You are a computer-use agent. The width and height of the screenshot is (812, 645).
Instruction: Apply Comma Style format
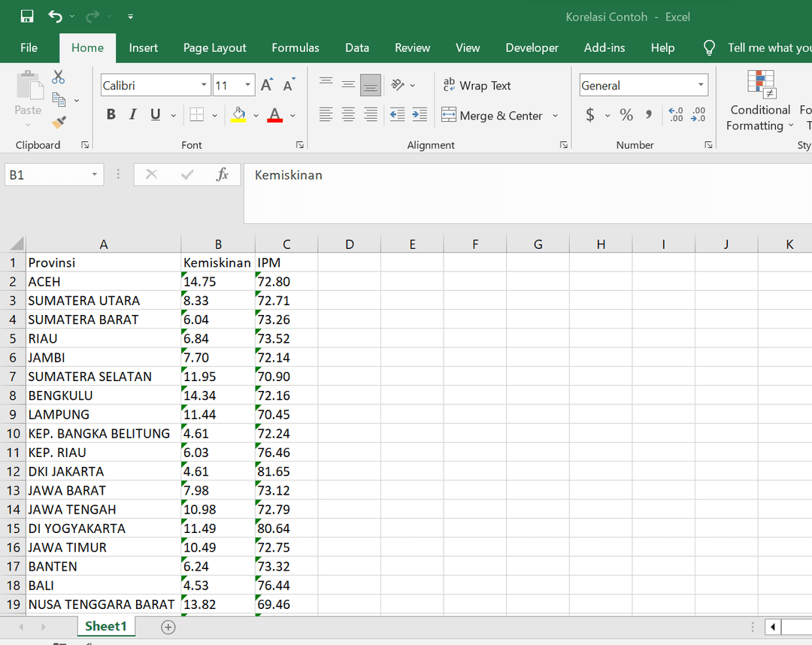[649, 114]
